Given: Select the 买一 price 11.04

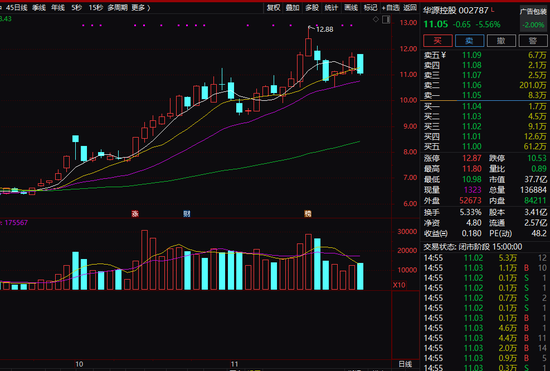Looking at the screenshot, I should (472, 106).
